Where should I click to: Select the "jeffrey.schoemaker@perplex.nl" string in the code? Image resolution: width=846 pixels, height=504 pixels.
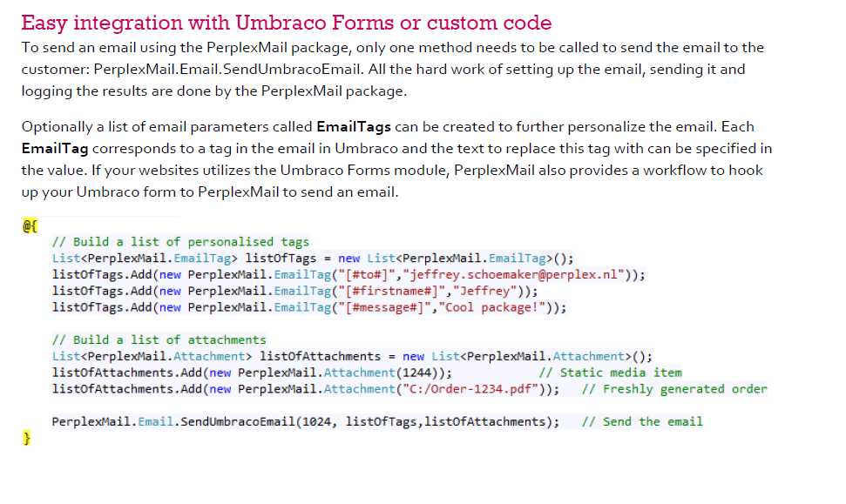[x=514, y=274]
